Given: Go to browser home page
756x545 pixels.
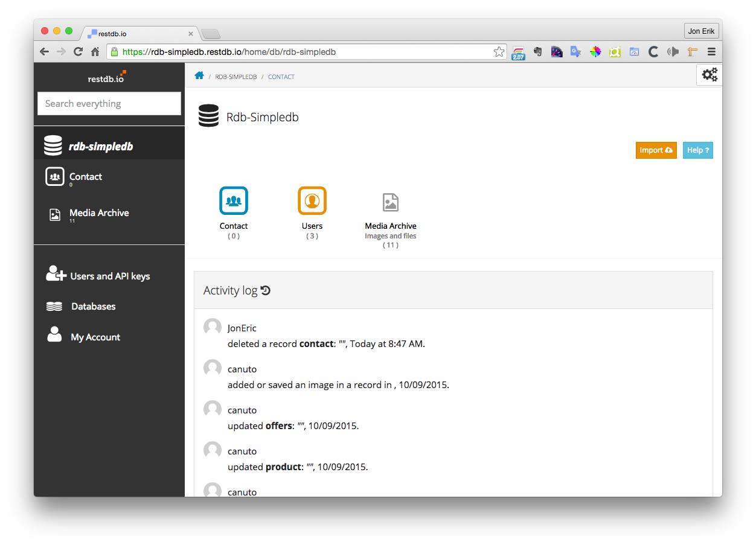Looking at the screenshot, I should click(x=95, y=52).
